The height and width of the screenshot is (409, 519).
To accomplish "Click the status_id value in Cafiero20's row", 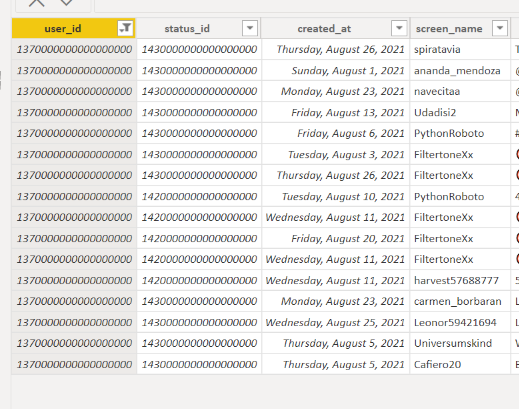I will coord(199,365).
